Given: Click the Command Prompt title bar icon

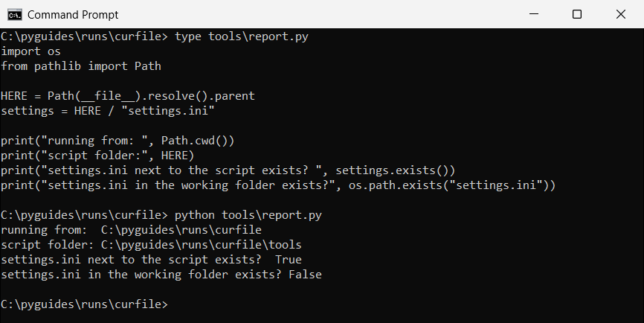Looking at the screenshot, I should [14, 15].
